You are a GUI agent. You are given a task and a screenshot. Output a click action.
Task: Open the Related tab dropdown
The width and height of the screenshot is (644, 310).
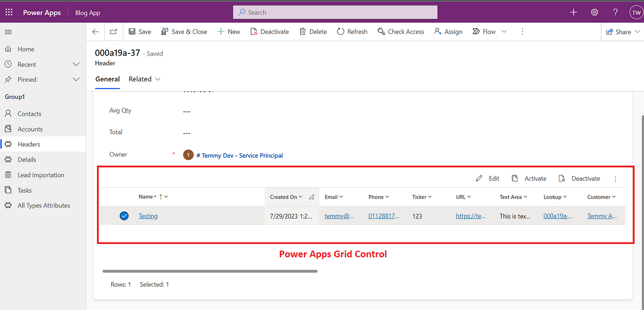pyautogui.click(x=145, y=79)
